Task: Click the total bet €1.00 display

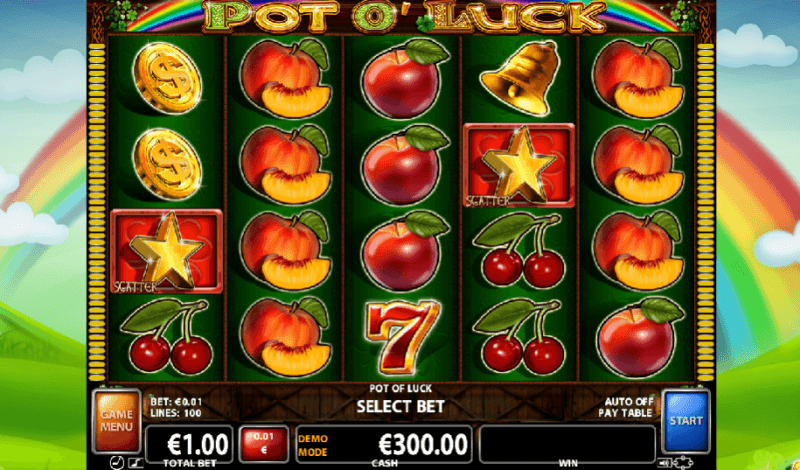Action: pyautogui.click(x=189, y=444)
